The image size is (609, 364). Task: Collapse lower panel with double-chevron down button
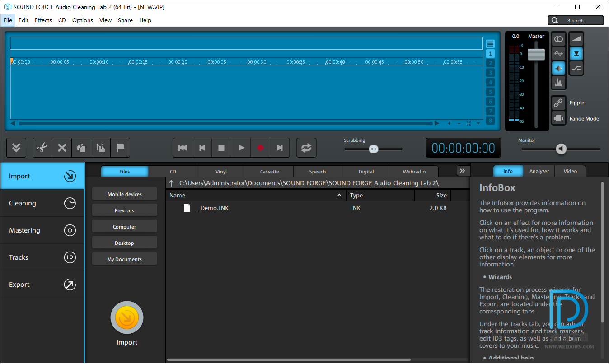[x=16, y=148]
